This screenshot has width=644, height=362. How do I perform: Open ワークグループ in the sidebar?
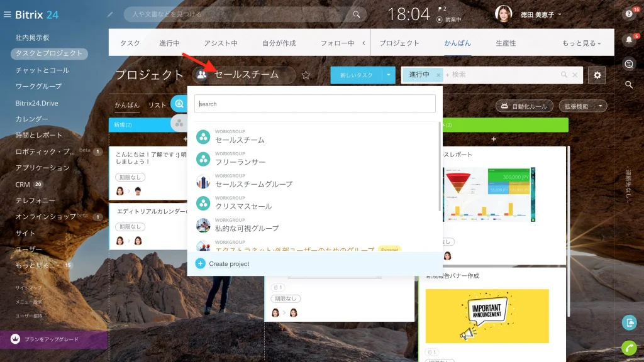38,86
